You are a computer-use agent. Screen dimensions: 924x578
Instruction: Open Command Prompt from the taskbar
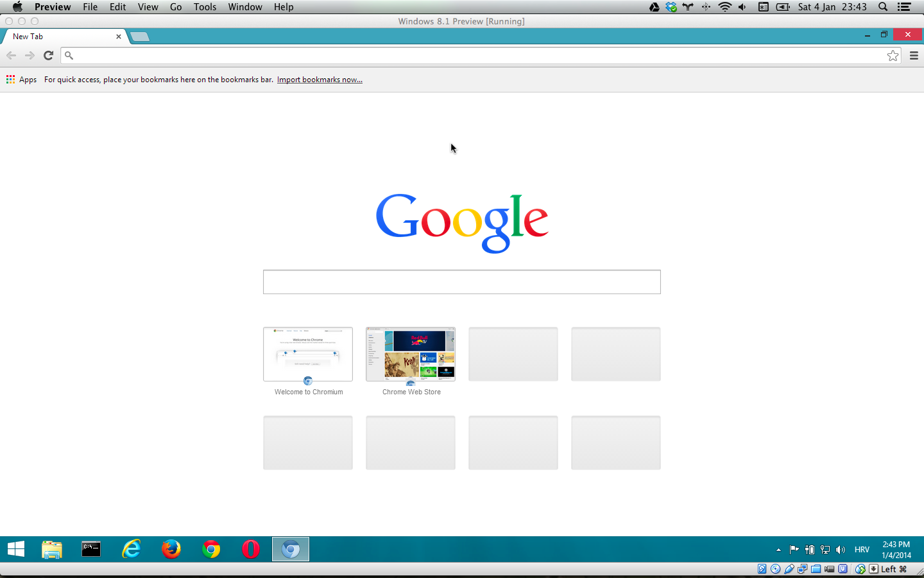pos(91,549)
